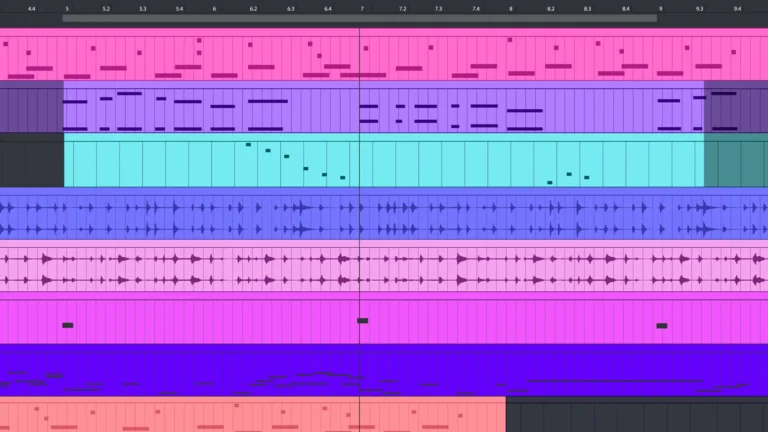Click the 6.4 beat marker in the ruler
This screenshot has width=768, height=432.
[x=328, y=8]
